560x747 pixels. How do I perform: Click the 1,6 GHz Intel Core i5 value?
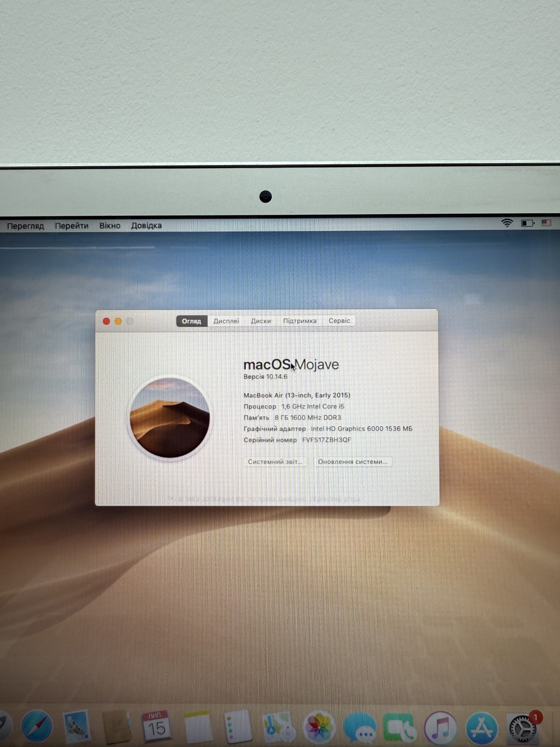(313, 406)
